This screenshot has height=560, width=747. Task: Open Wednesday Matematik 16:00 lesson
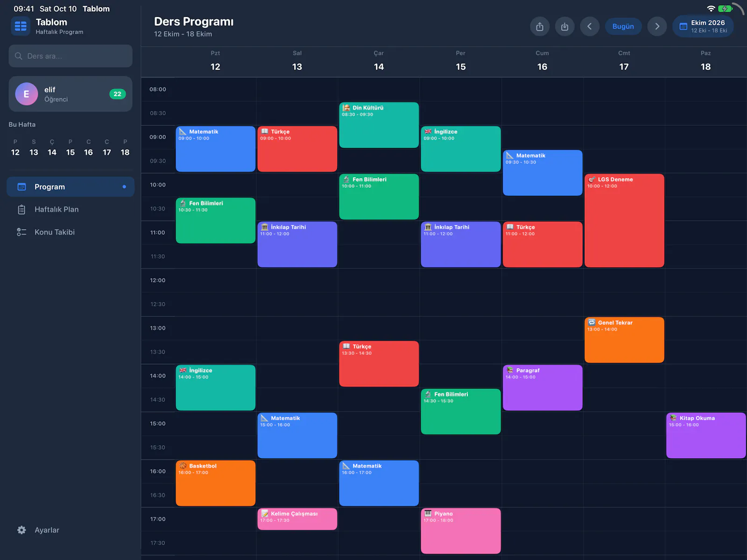pos(379,483)
